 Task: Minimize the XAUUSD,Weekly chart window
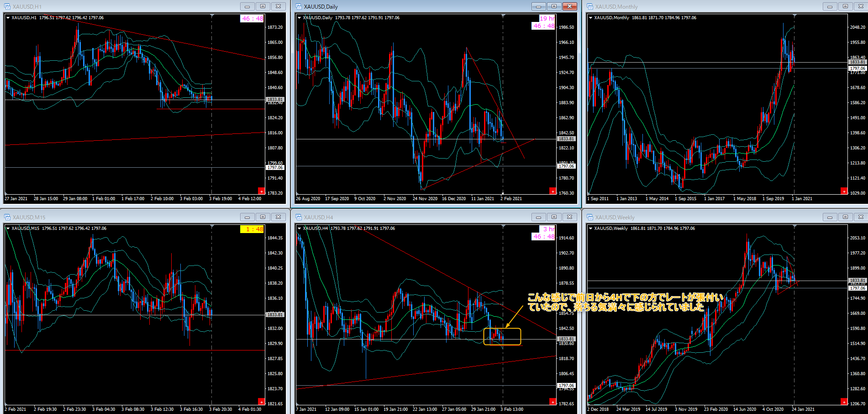point(830,217)
